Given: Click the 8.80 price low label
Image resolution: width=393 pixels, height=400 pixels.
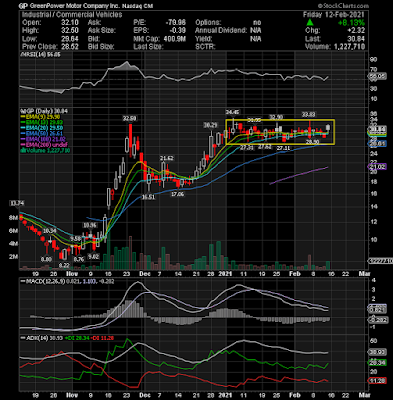Looking at the screenshot, I should [46, 259].
